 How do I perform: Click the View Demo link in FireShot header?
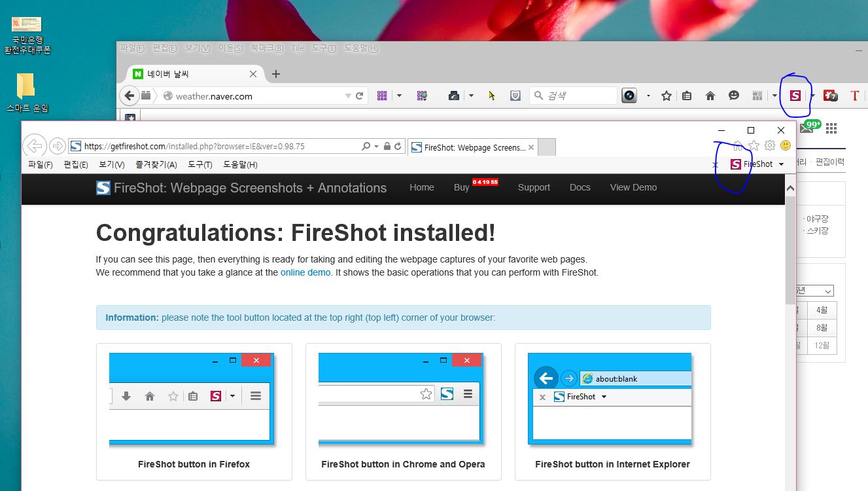pos(633,187)
